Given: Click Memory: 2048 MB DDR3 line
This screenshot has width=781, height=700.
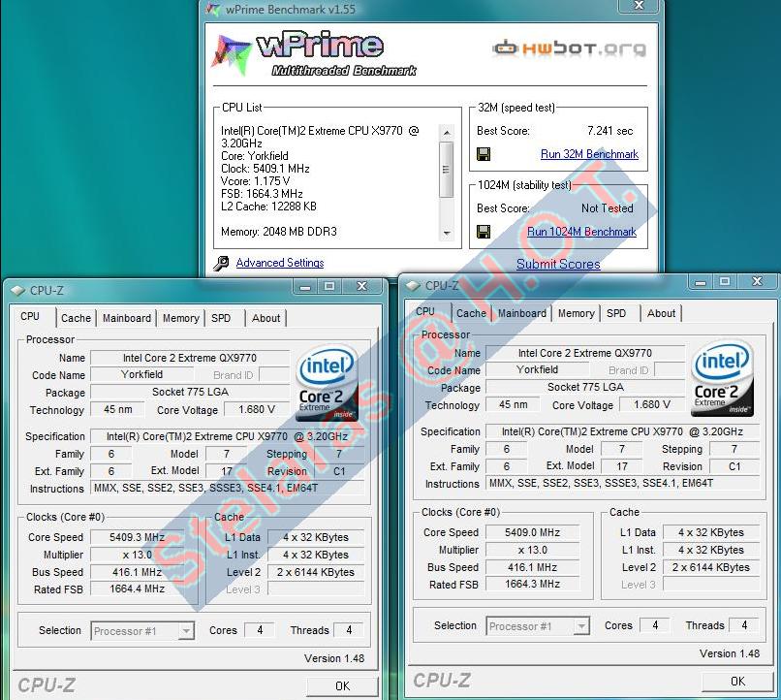Looking at the screenshot, I should coord(279,232).
